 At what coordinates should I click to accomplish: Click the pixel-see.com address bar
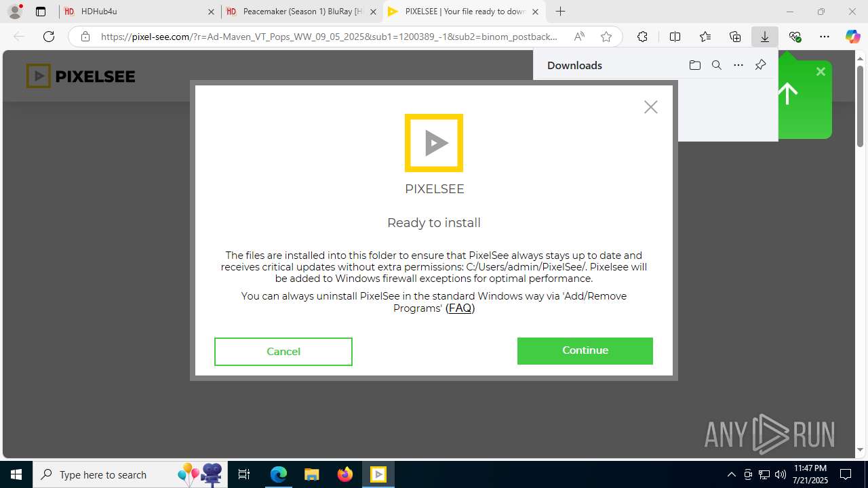[329, 37]
